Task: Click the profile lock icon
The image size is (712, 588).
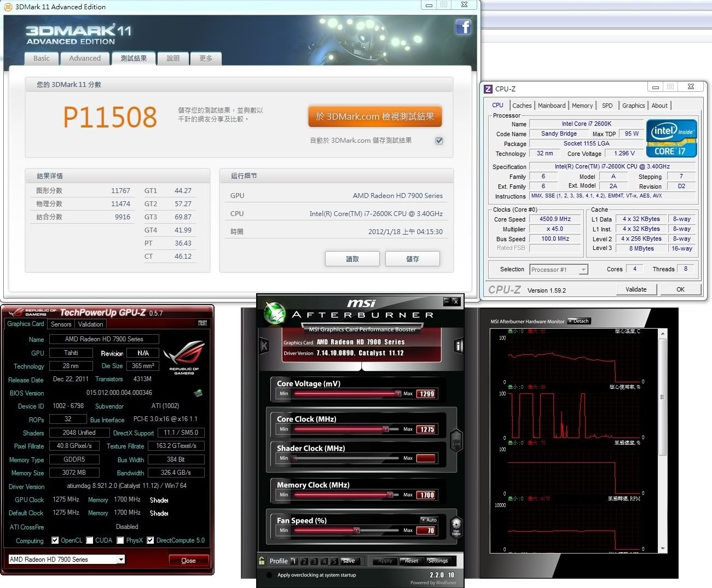Action: 262,561
